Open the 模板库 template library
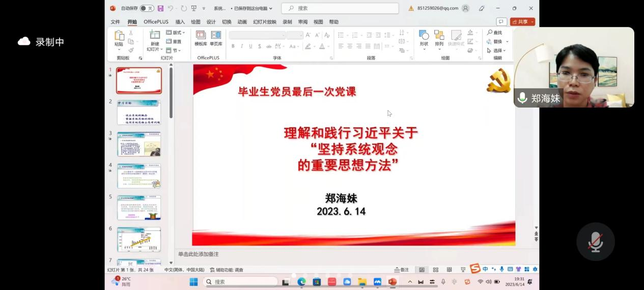This screenshot has width=644, height=290. 201,38
